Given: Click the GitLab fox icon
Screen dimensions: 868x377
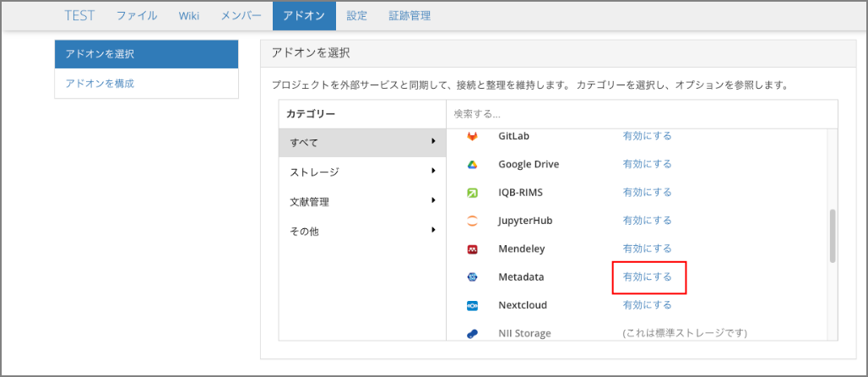Looking at the screenshot, I should (x=473, y=136).
